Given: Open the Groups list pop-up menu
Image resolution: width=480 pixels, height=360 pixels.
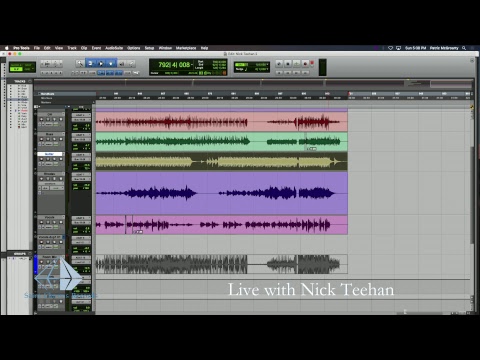Looking at the screenshot, I should (x=30, y=254).
